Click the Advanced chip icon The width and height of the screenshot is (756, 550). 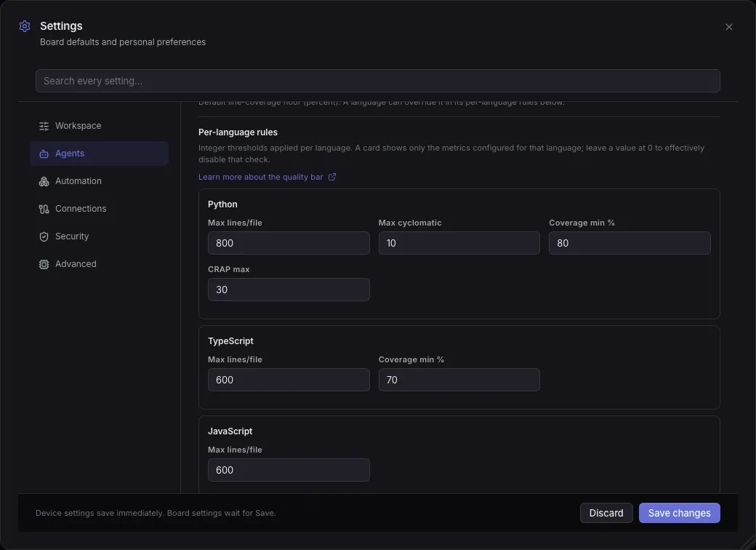pos(44,264)
